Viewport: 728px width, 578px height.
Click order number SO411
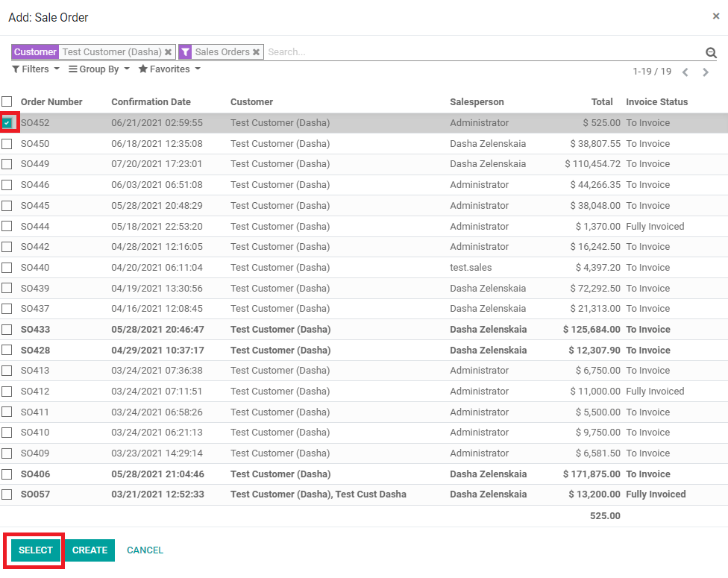pos(35,412)
